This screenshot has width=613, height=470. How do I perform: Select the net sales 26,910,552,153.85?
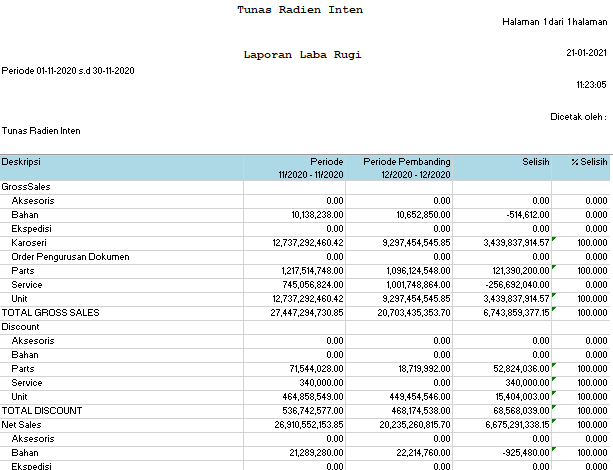309,425
